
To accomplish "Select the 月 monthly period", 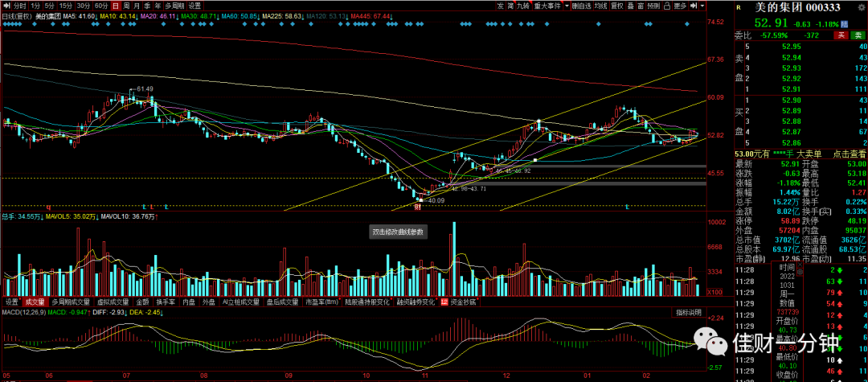I will (x=137, y=6).
